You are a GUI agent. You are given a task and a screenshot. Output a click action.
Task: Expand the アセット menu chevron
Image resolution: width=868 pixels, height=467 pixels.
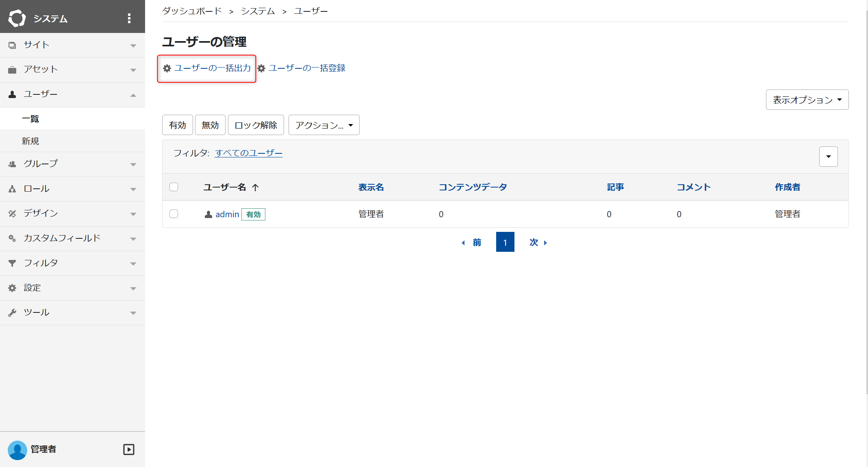click(x=133, y=70)
